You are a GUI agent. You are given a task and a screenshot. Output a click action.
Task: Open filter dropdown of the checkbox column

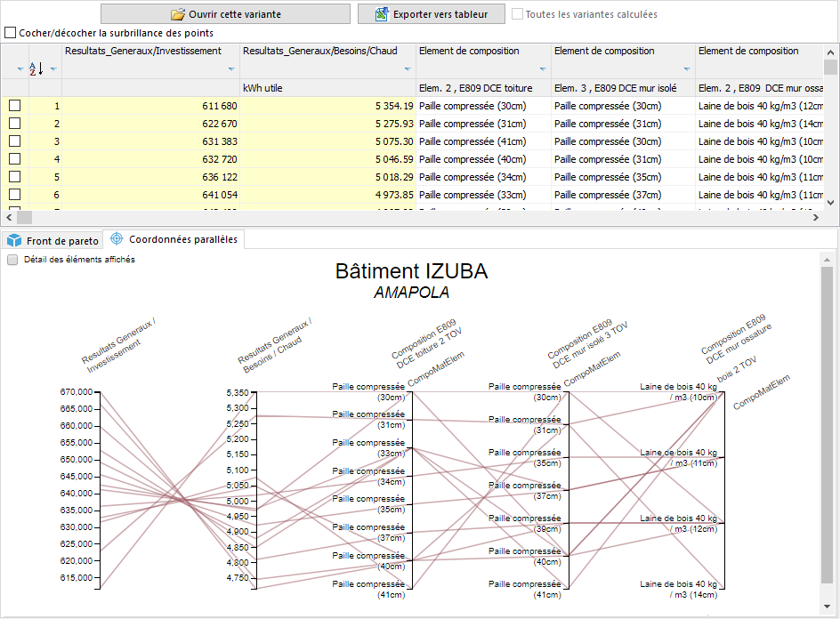pyautogui.click(x=20, y=69)
